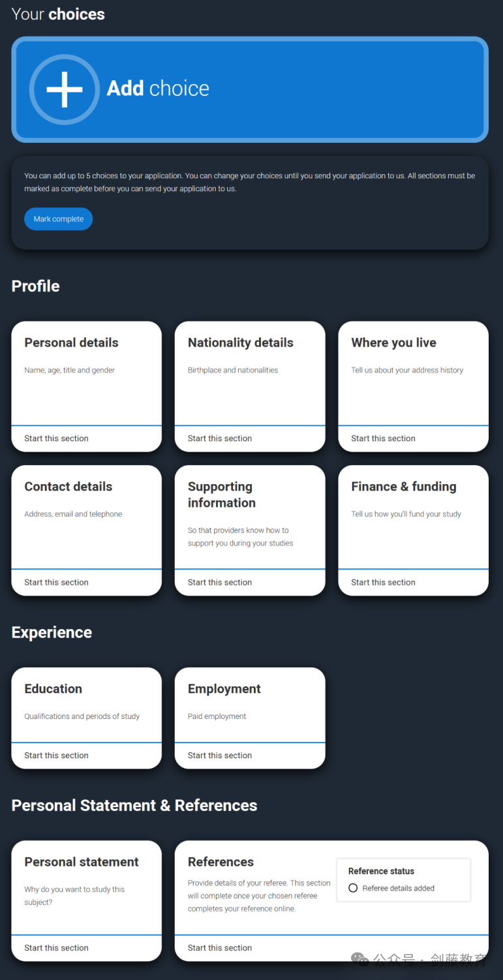Image resolution: width=503 pixels, height=980 pixels.
Task: Click the Where you live heading
Action: click(393, 343)
